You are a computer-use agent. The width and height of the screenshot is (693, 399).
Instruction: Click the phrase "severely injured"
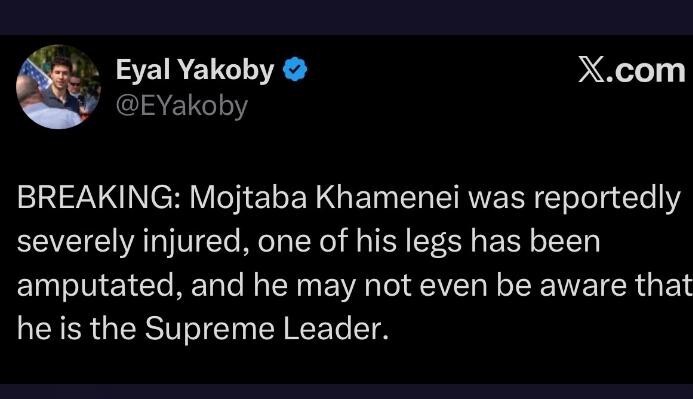(128, 242)
